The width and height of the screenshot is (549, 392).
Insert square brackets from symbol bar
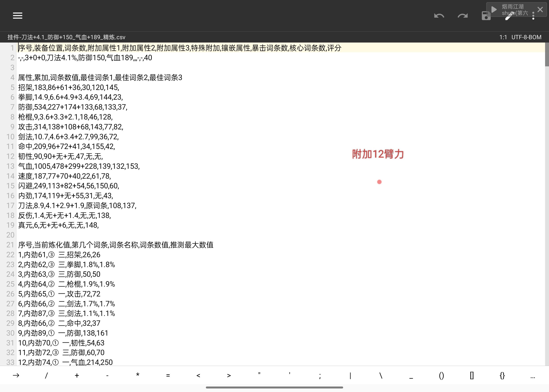click(472, 375)
